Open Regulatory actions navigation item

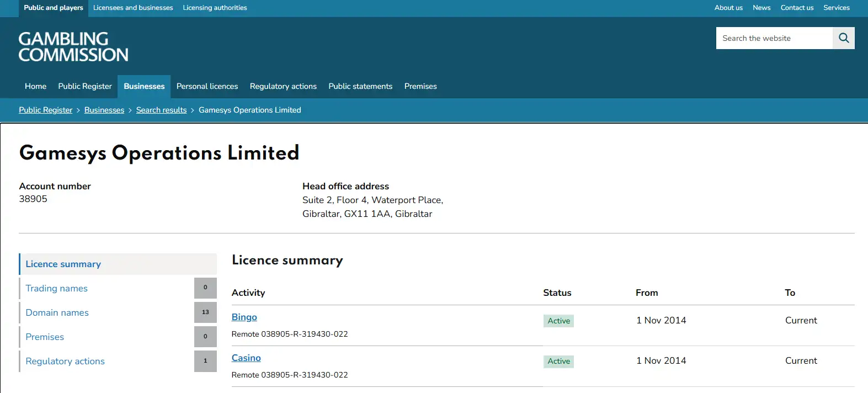(283, 86)
